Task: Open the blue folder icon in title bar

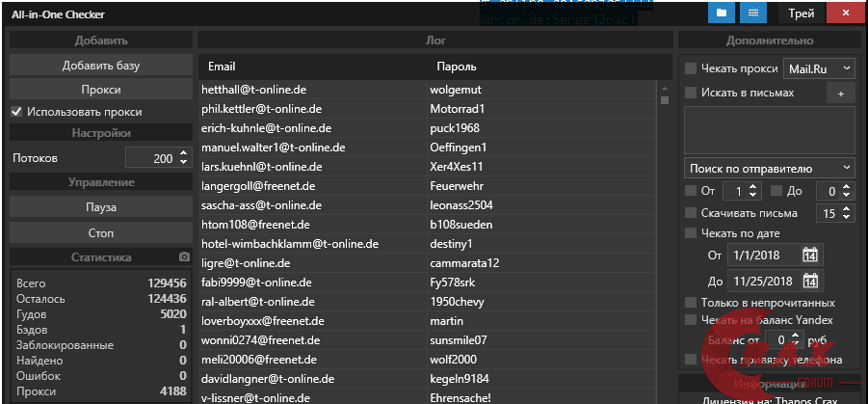Action: click(722, 13)
